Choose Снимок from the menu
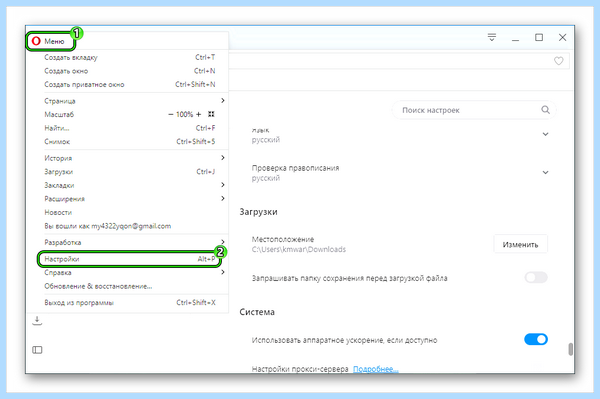600x399 pixels. click(129, 142)
